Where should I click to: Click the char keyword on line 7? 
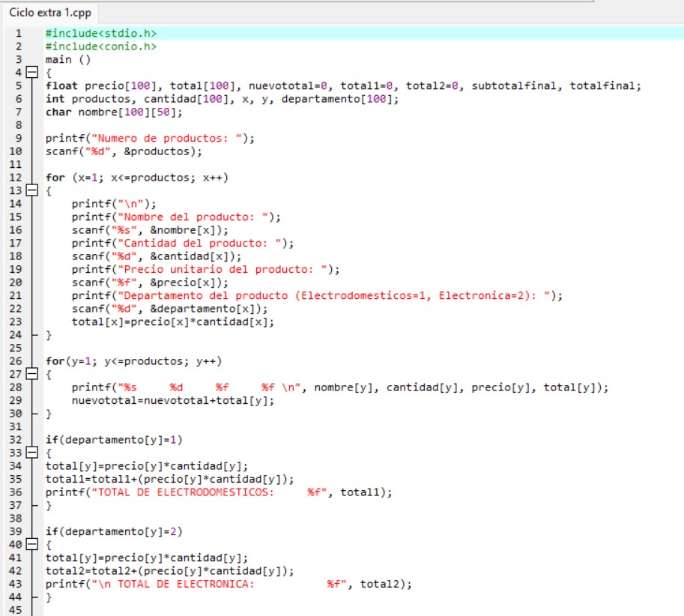pyautogui.click(x=58, y=112)
